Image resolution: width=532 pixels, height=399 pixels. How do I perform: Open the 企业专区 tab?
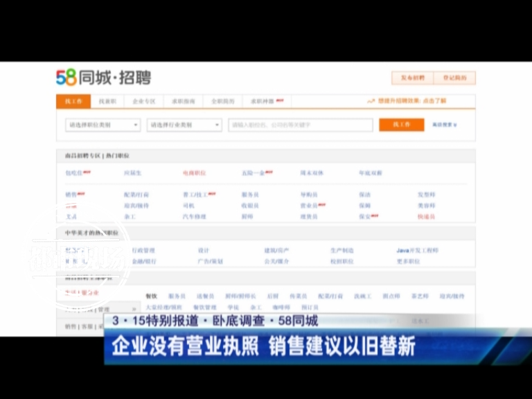coord(144,101)
